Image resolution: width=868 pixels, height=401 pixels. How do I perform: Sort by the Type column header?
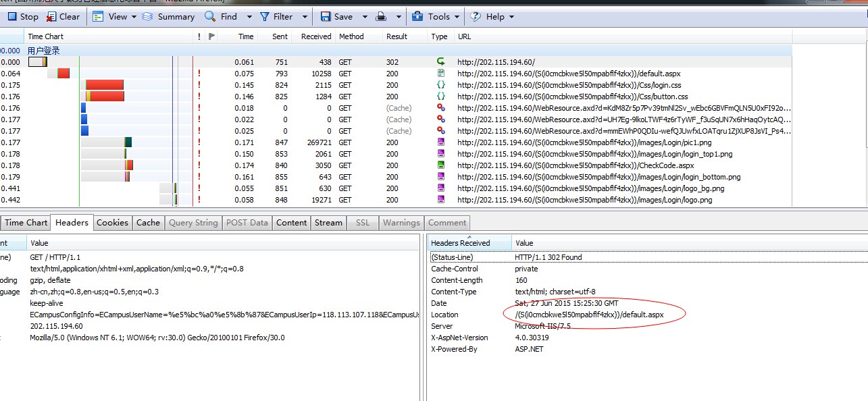tap(439, 36)
